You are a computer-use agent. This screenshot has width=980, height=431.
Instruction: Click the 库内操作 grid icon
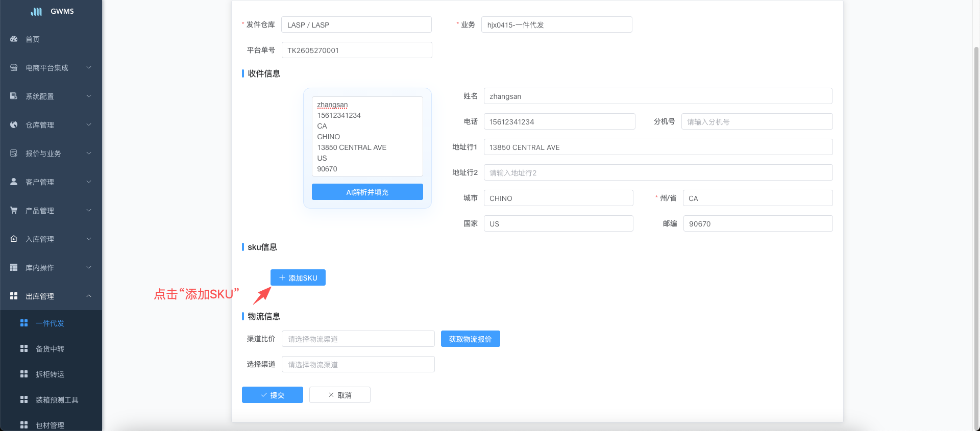point(14,267)
